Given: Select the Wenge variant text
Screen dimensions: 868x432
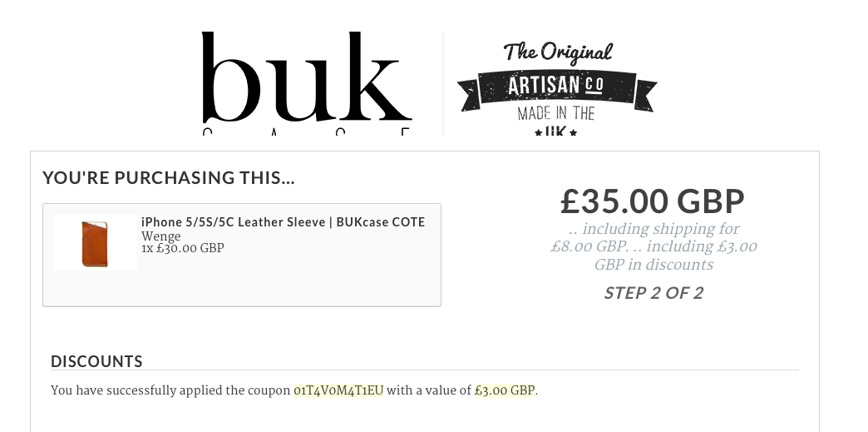Looking at the screenshot, I should coord(160,236).
